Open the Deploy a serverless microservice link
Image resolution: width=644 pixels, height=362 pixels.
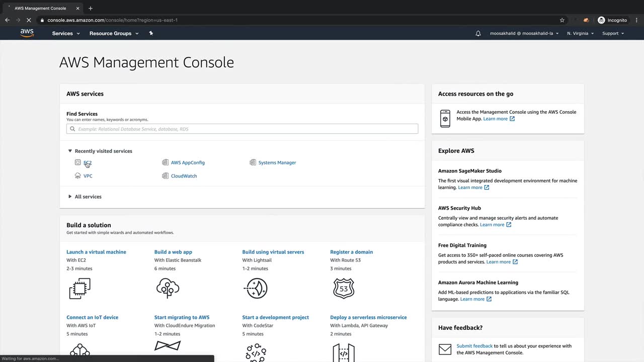coord(368,317)
